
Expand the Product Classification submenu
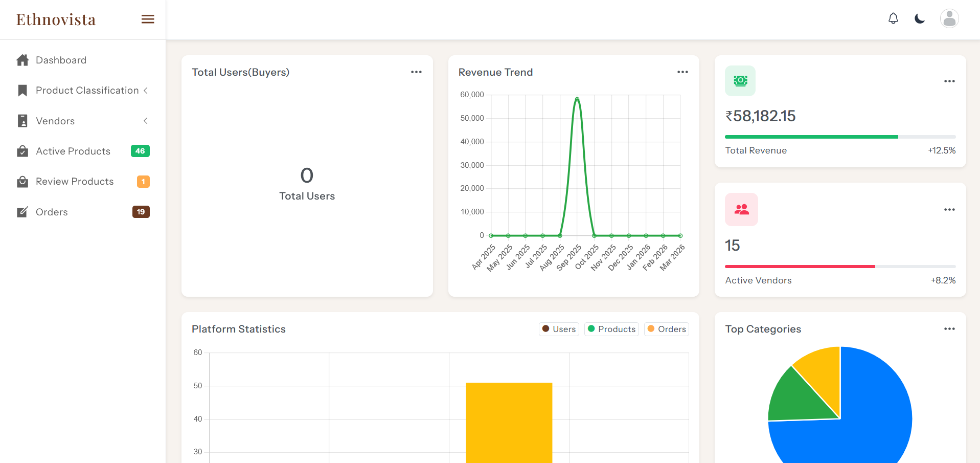(145, 91)
